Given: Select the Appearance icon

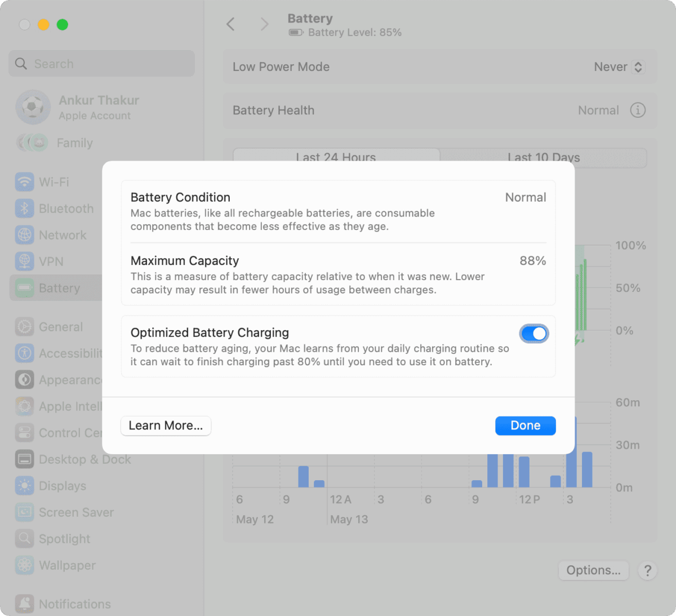Looking at the screenshot, I should (25, 380).
